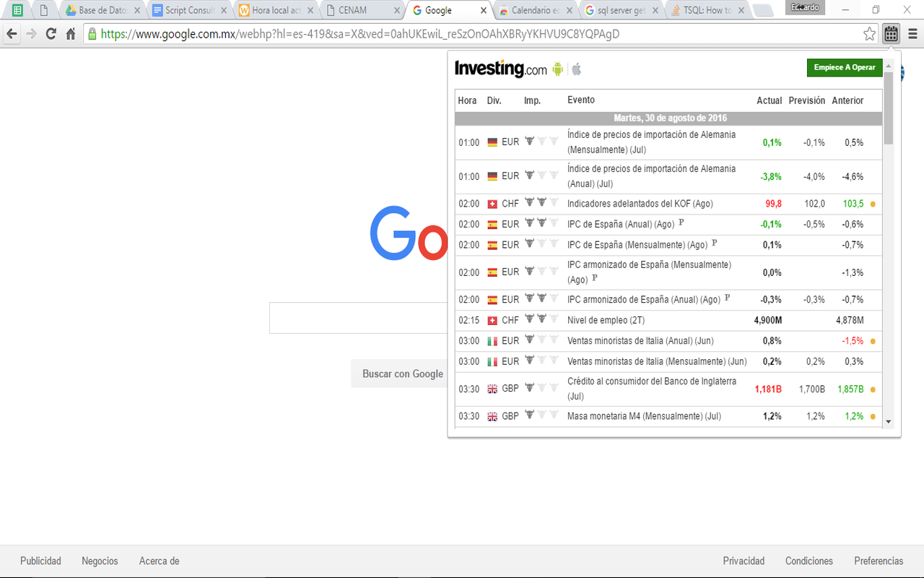Click orange dot on Masa monetaria M4 row
The width and height of the screenshot is (924, 578).
click(873, 417)
